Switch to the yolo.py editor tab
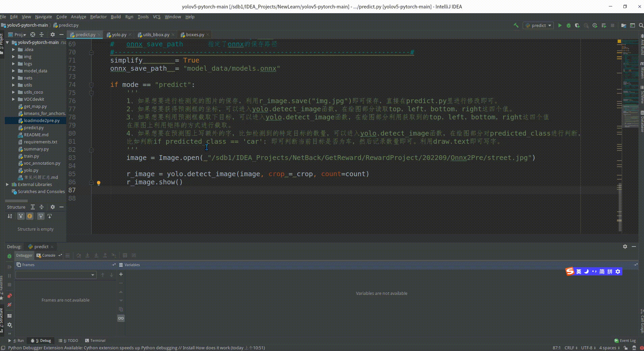Screen dimensions: 644x351 (119, 34)
